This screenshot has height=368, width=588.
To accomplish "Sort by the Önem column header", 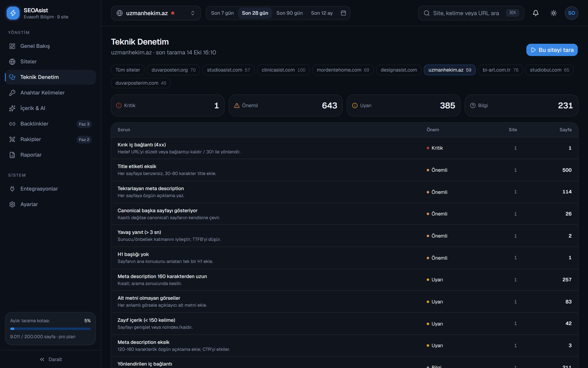I will coord(433,130).
